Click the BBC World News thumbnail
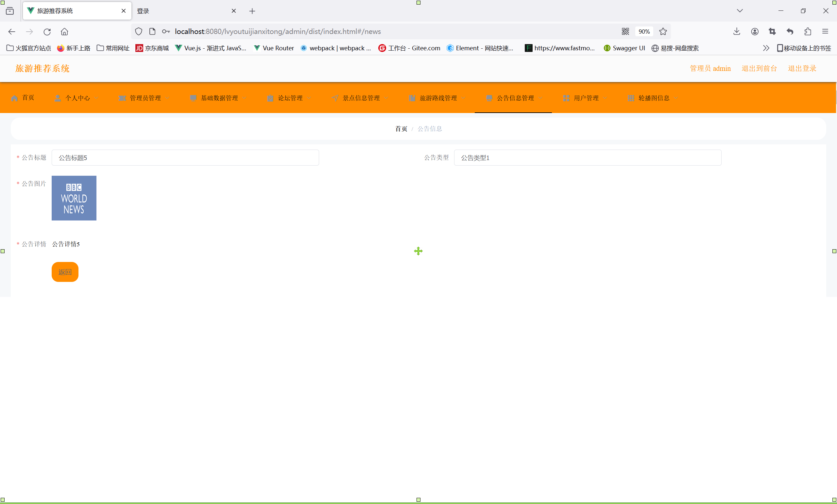 74,198
